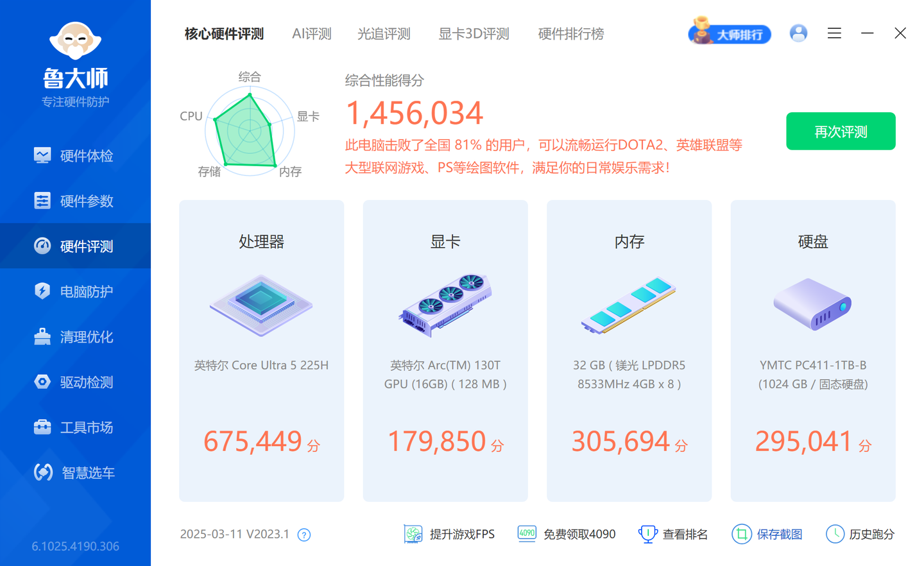This screenshot has width=924, height=566.
Task: Go to 清理优化 in sidebar
Action: click(x=75, y=337)
